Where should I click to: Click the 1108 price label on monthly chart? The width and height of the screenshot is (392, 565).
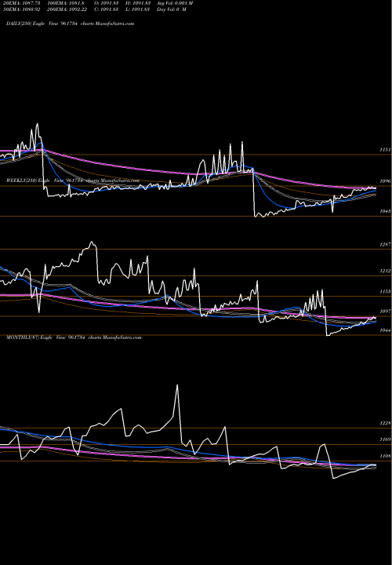(385, 456)
